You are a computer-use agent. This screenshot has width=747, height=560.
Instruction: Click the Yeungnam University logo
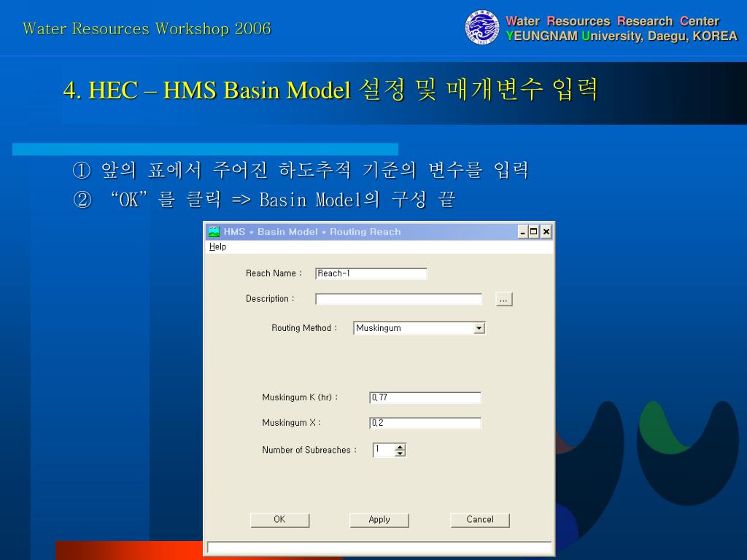pos(482,28)
